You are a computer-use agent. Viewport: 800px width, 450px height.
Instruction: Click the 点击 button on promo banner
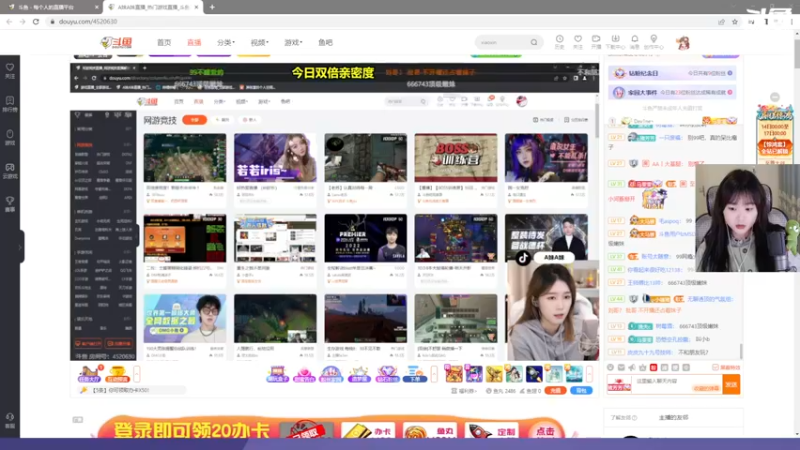click(545, 431)
